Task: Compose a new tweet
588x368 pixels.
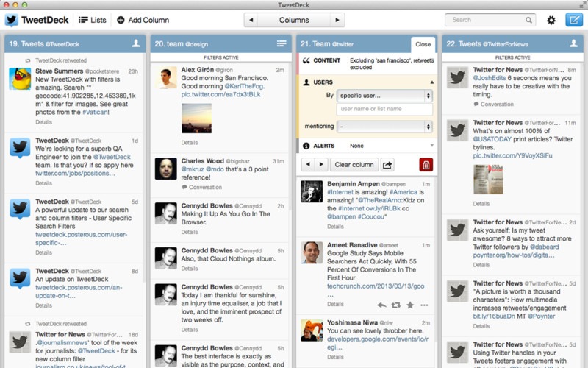Action: pyautogui.click(x=574, y=20)
